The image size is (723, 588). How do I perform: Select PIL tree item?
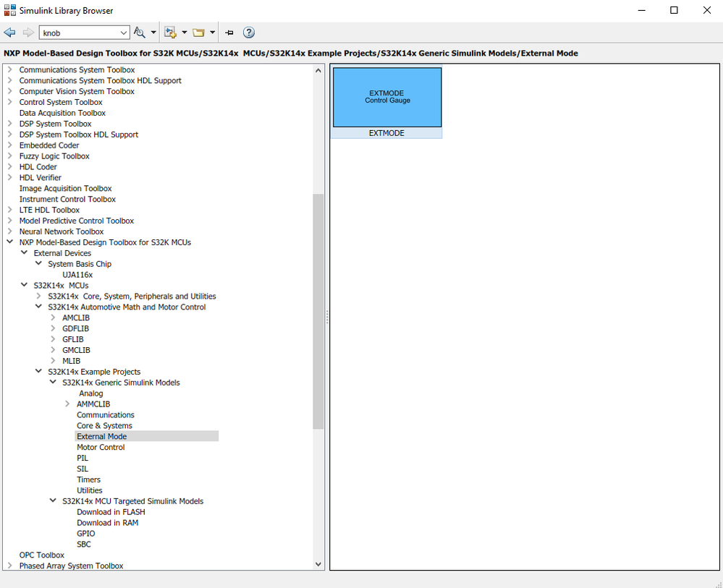[x=83, y=458]
